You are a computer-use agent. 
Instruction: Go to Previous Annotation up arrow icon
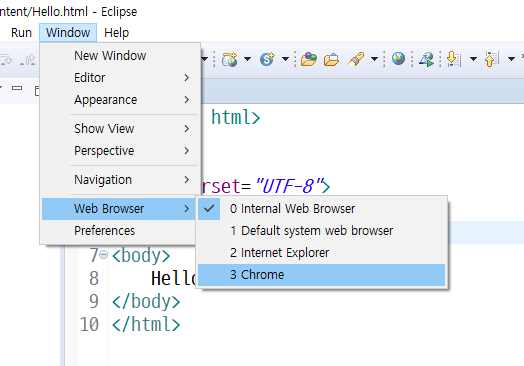click(x=492, y=59)
